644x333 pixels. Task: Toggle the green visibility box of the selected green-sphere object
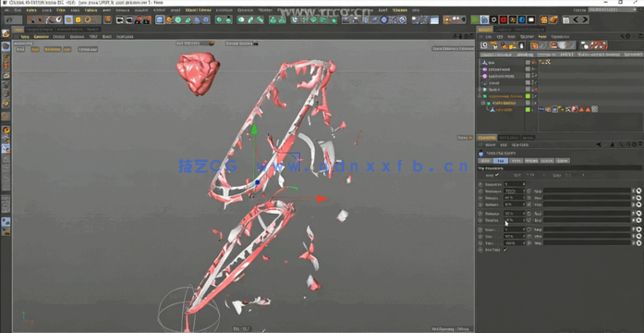(528, 96)
